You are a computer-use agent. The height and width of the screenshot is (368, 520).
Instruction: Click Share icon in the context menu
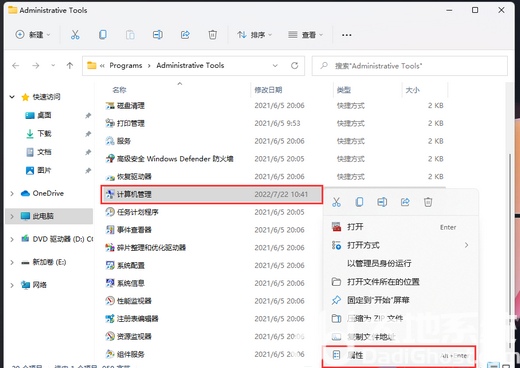[x=405, y=202]
